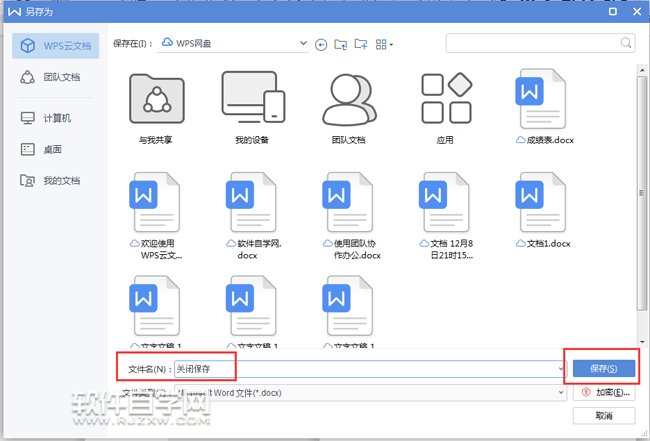Go up one folder level icon
The image size is (650, 441).
[x=341, y=44]
